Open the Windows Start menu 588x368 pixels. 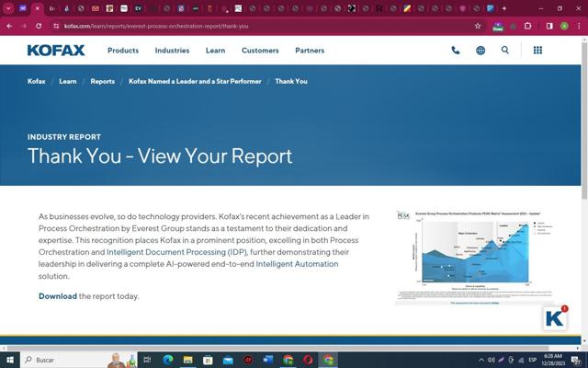(10, 360)
